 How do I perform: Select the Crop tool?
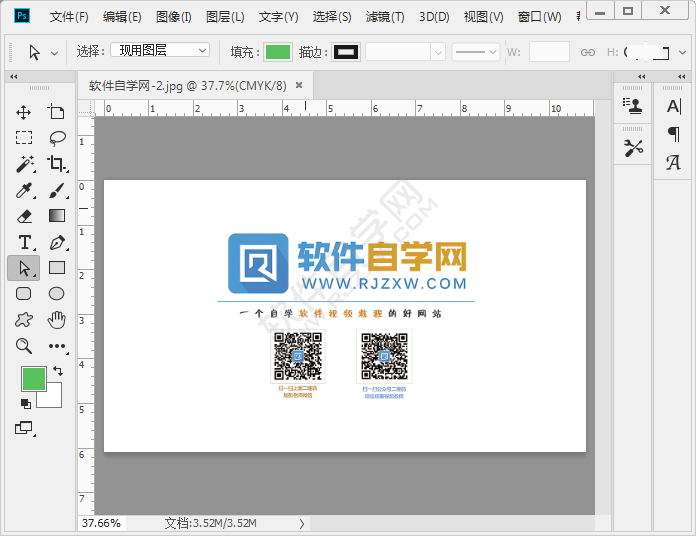click(x=57, y=164)
